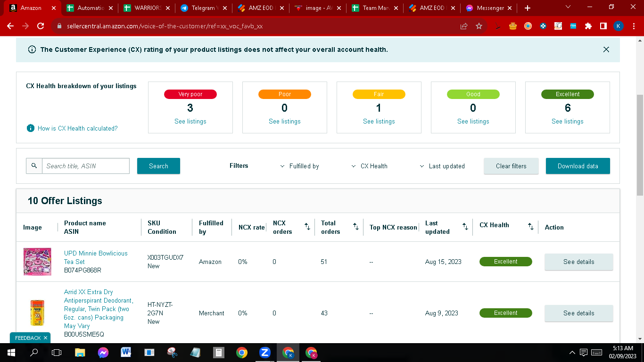The height and width of the screenshot is (362, 644).
Task: Open the Chrome side panel
Action: [603, 26]
